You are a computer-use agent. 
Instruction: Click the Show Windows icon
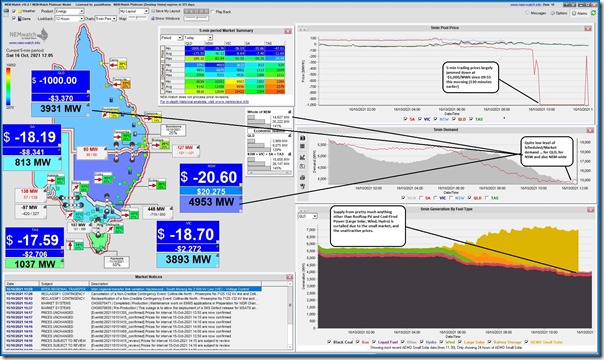(153, 18)
